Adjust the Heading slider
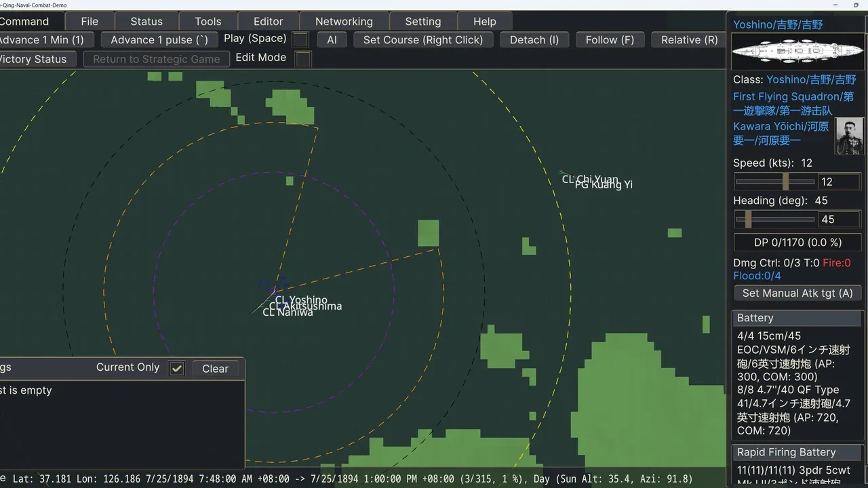The image size is (868, 488). pyautogui.click(x=775, y=219)
